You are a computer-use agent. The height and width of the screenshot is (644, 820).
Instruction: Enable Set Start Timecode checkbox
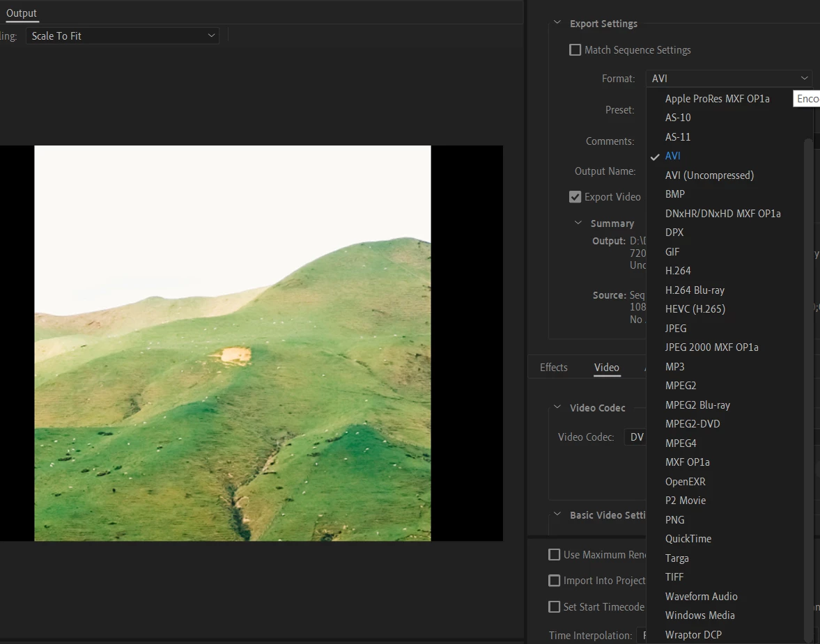coord(554,607)
